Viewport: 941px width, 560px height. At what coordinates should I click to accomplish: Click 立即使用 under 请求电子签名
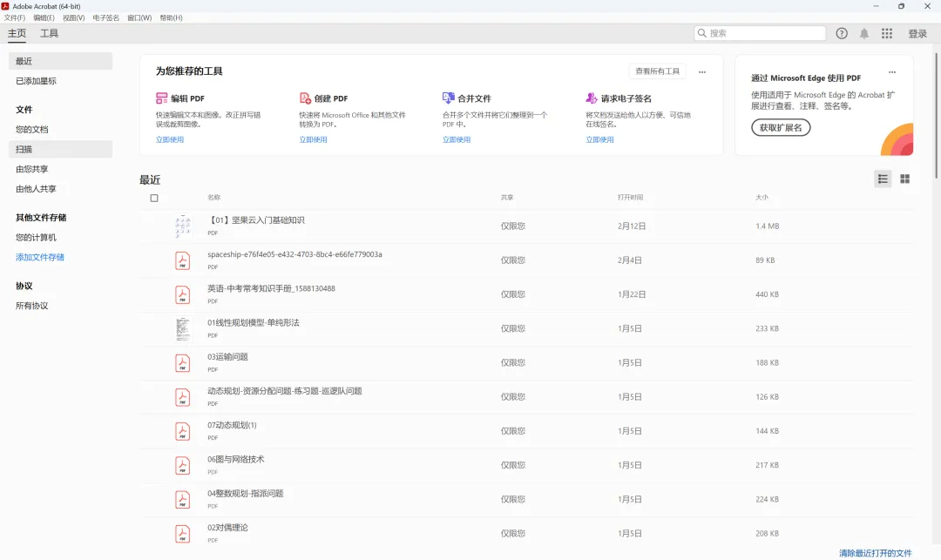click(x=600, y=139)
